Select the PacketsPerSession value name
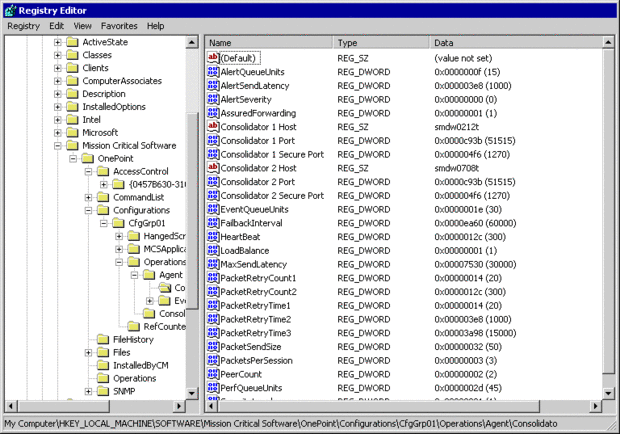 tap(256, 360)
